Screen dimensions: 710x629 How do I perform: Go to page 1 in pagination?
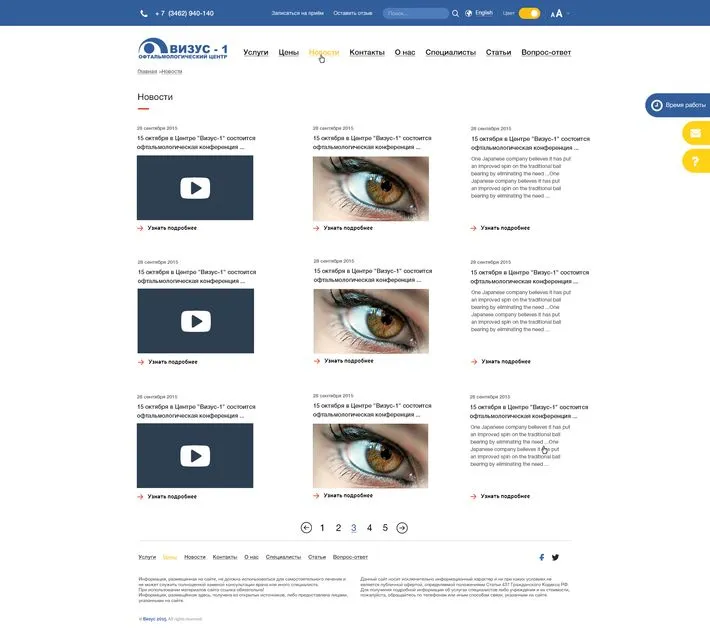point(322,528)
